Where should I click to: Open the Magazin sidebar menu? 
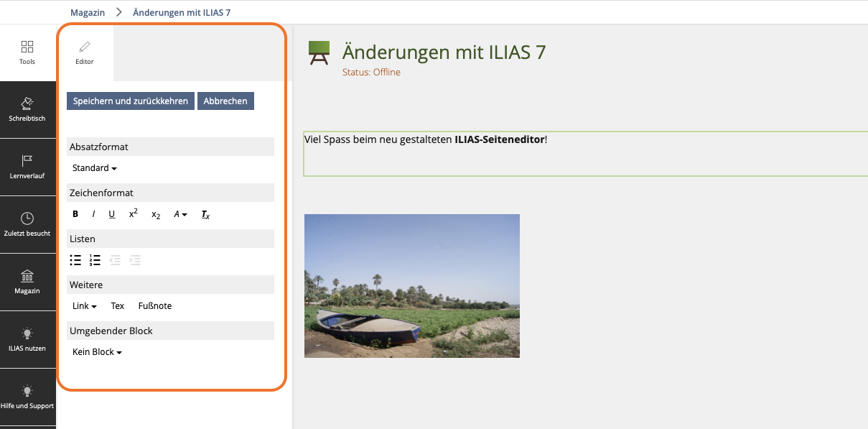(27, 282)
